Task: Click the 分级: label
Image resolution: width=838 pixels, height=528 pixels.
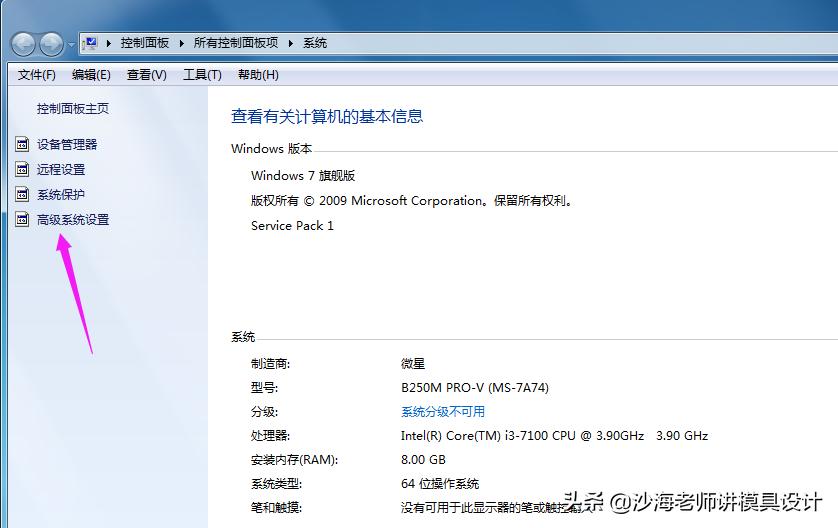Action: [265, 411]
